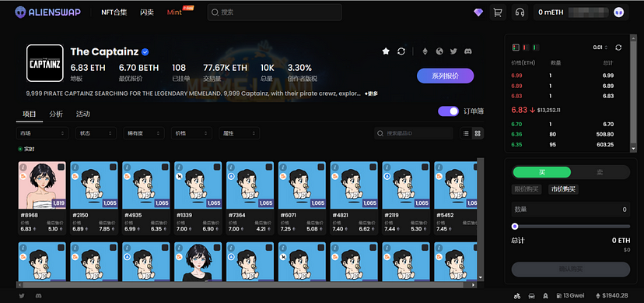The height and width of the screenshot is (303, 644).
Task: Switch to the 分析 tab
Action: [x=56, y=114]
